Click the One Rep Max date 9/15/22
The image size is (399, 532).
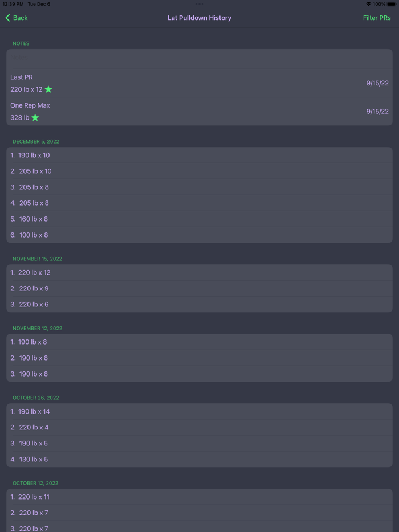pos(377,111)
